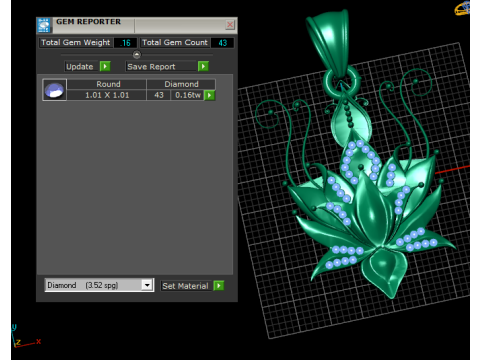Image resolution: width=480 pixels, height=360 pixels.
Task: Click the green arrow beside Set Material
Action: [x=219, y=286]
